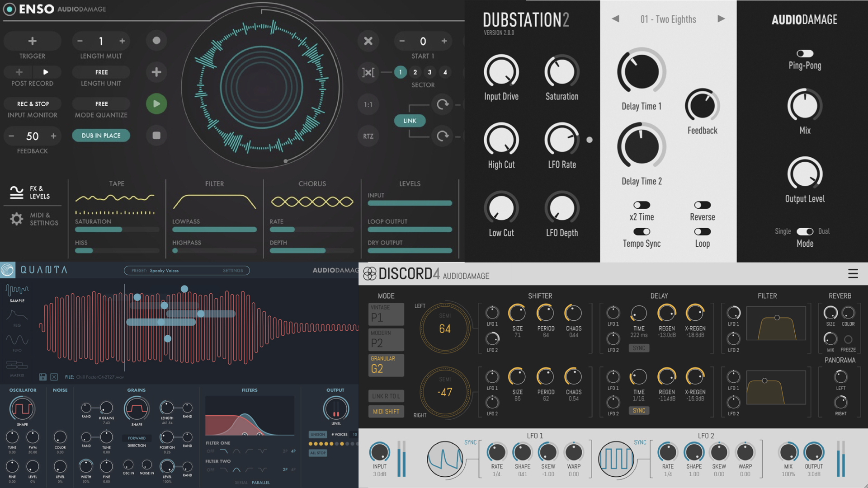Viewport: 868px width, 488px height.
Task: Toggle the Ping-Pong switch
Action: tap(805, 54)
